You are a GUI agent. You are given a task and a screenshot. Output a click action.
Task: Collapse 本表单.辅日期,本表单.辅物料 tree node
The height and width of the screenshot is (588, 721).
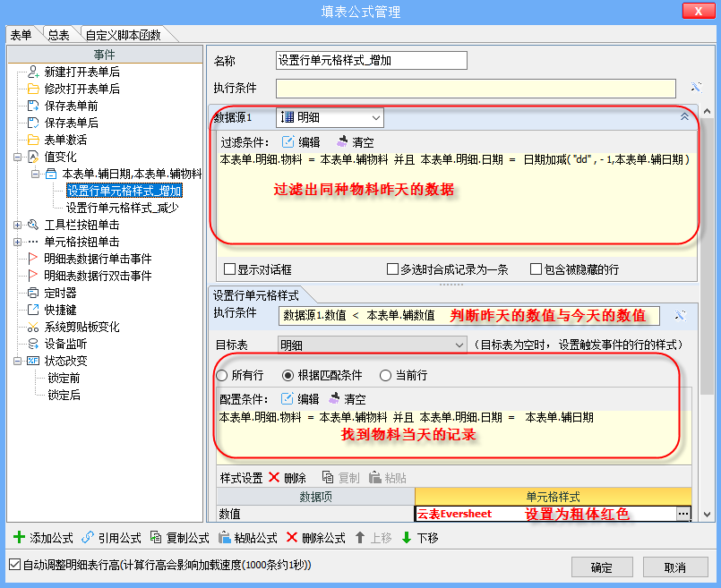tap(36, 175)
